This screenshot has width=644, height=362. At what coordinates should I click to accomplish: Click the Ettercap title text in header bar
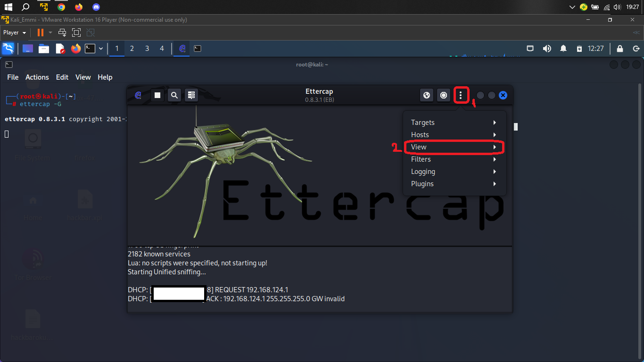click(319, 91)
